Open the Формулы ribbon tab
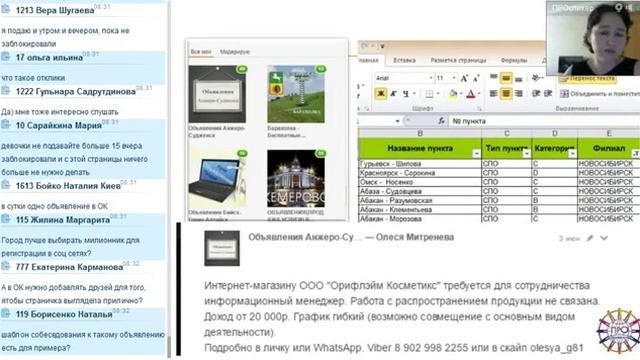640x360 pixels. point(513,60)
